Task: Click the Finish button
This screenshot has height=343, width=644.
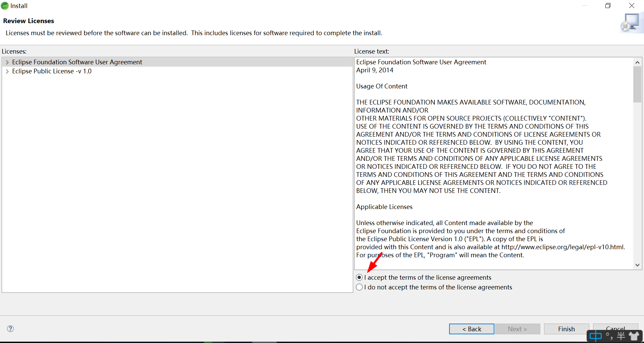Action: [x=567, y=329]
